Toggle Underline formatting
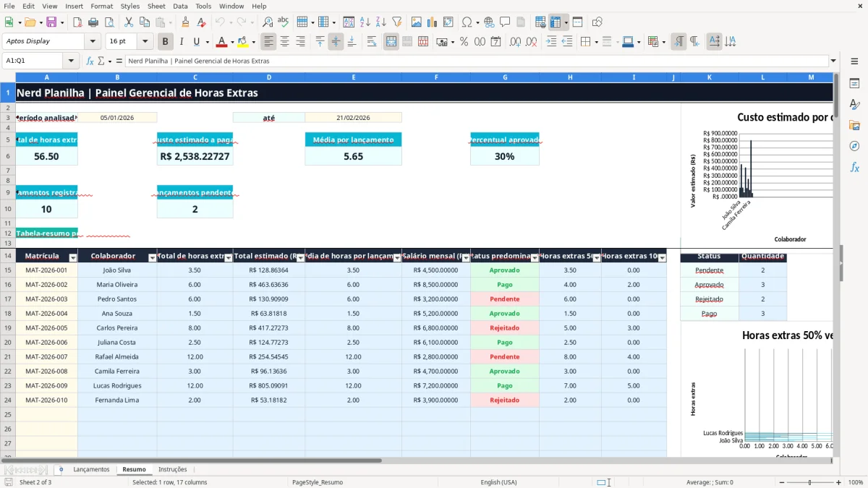Viewport: 868px width, 488px height. 197,42
